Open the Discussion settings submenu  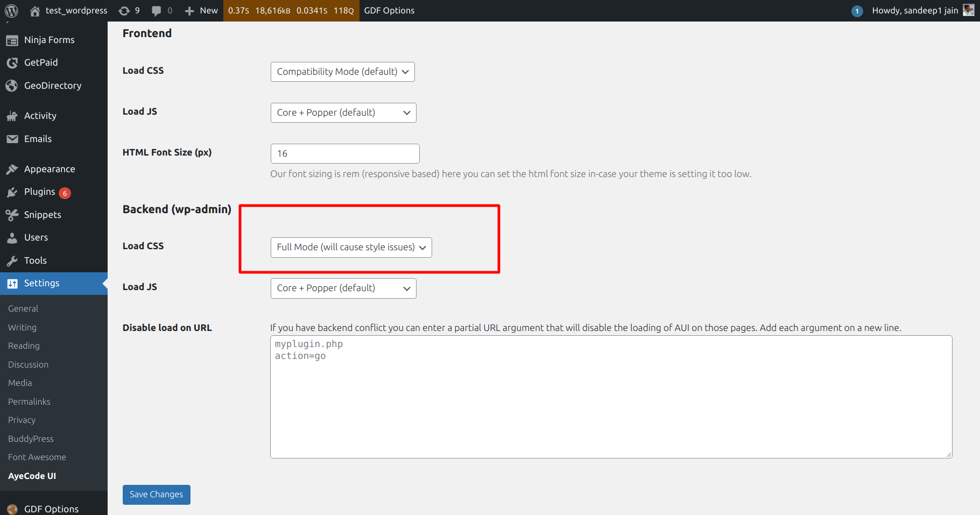[28, 364]
